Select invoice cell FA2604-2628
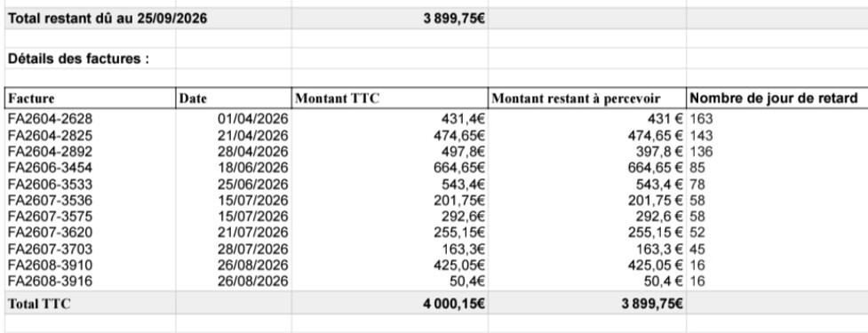This screenshot has width=868, height=333. click(x=91, y=119)
